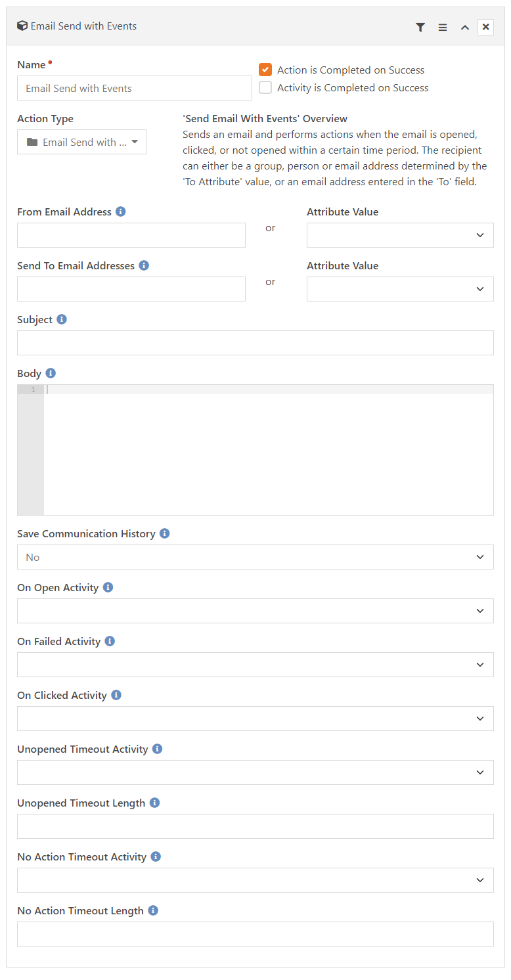
Task: Click info icon beside Send To Email Addresses
Action: coord(144,265)
